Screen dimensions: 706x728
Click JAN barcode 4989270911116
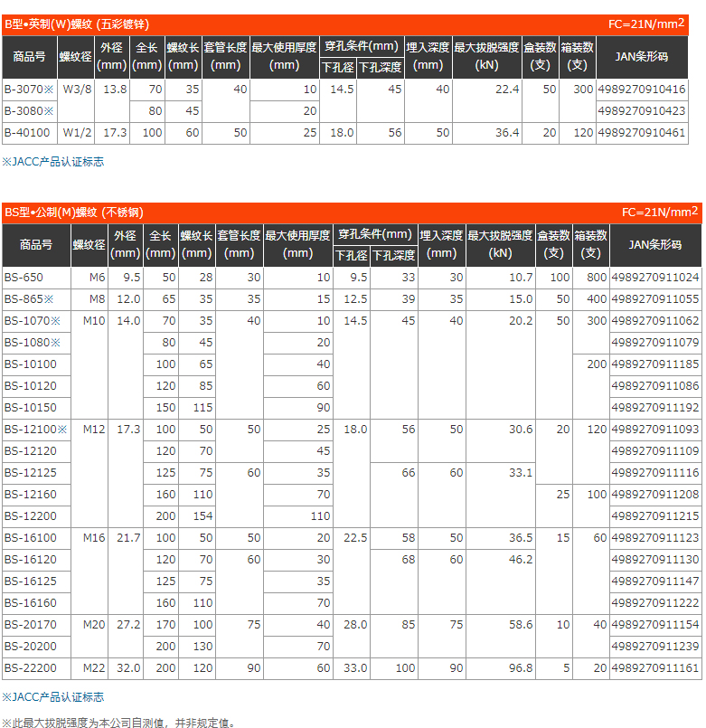[x=655, y=473]
